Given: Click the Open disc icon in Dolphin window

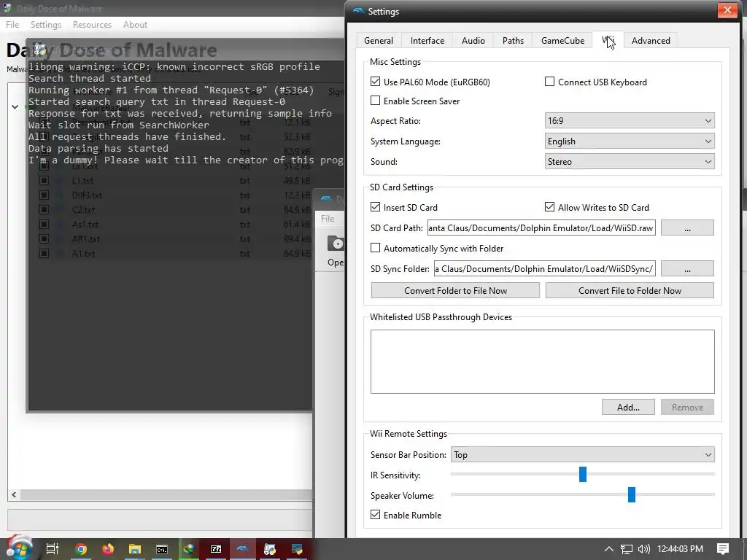Looking at the screenshot, I should click(x=336, y=244).
